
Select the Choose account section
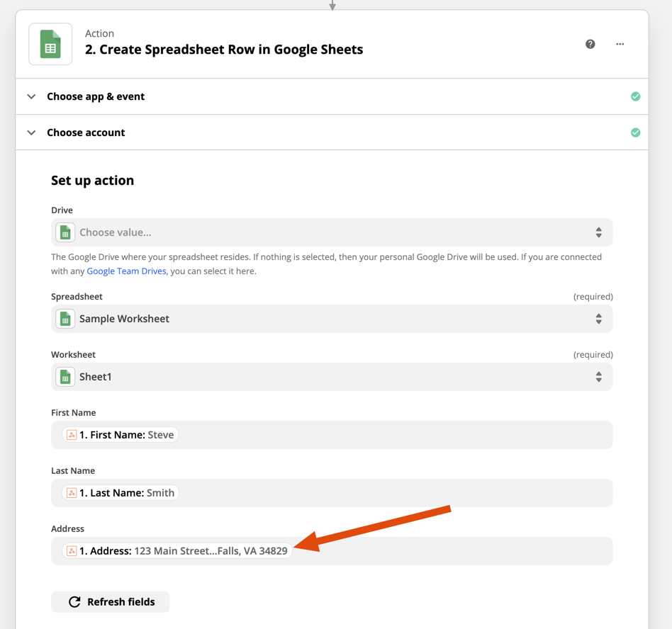[332, 132]
